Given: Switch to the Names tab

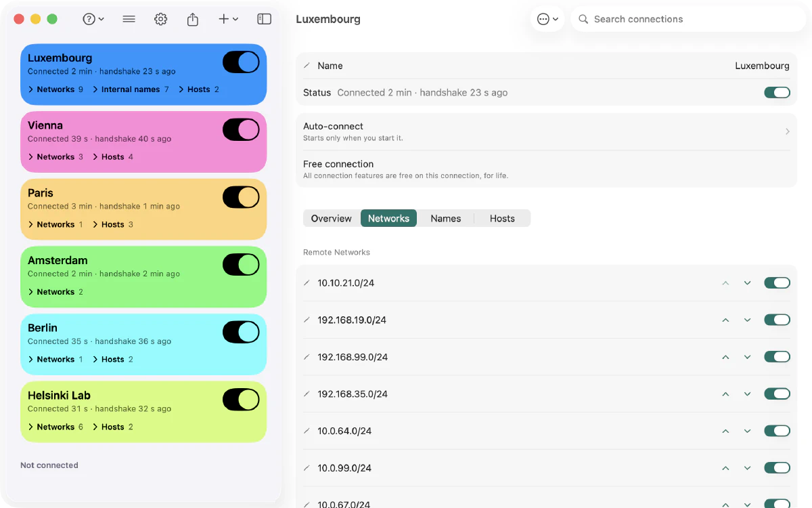Looking at the screenshot, I should pyautogui.click(x=446, y=218).
